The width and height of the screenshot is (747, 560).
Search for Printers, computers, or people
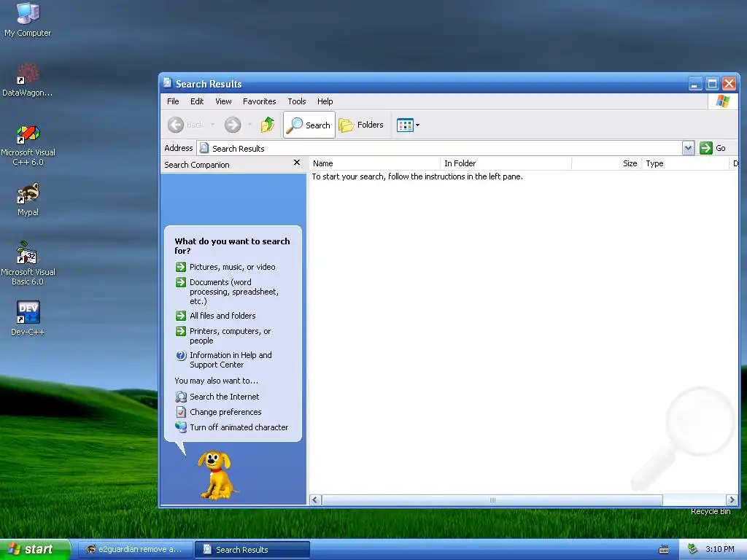[x=223, y=335]
